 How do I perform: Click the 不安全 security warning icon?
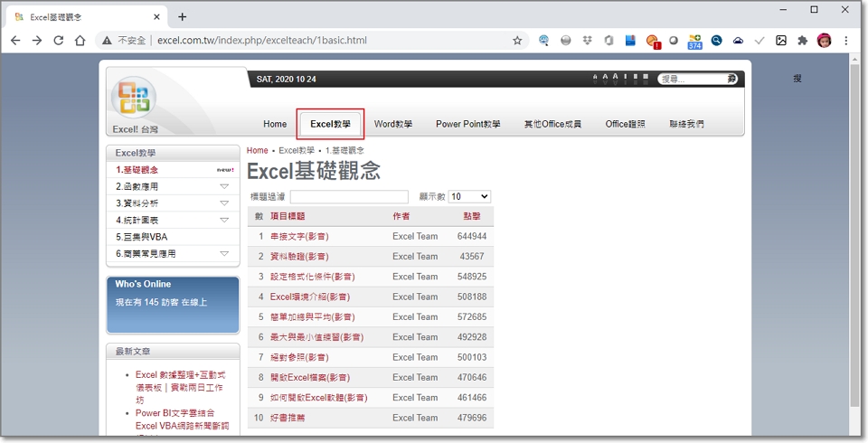pos(107,41)
